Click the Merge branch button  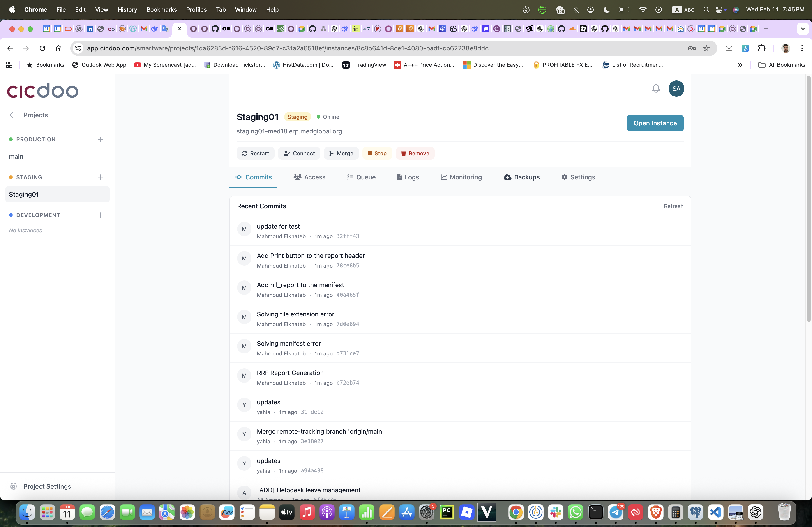pyautogui.click(x=341, y=154)
